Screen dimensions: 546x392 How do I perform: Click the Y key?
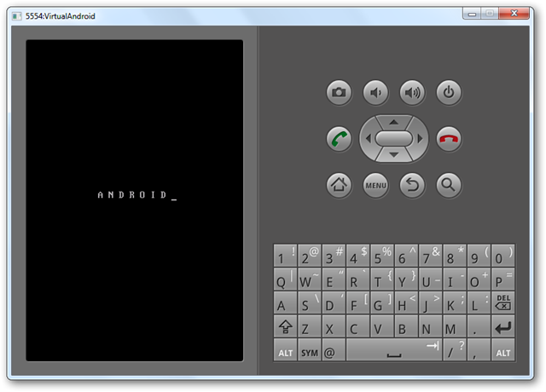pos(406,279)
